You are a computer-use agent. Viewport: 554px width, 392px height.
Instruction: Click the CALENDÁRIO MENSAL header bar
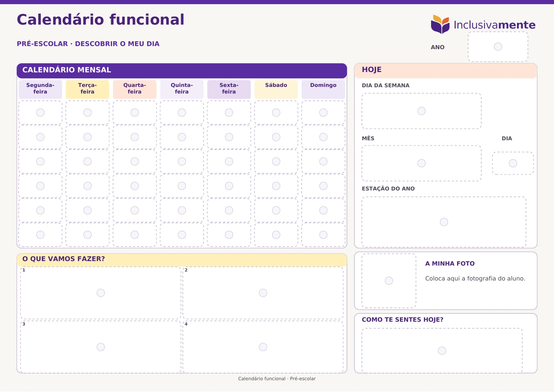[x=182, y=71]
